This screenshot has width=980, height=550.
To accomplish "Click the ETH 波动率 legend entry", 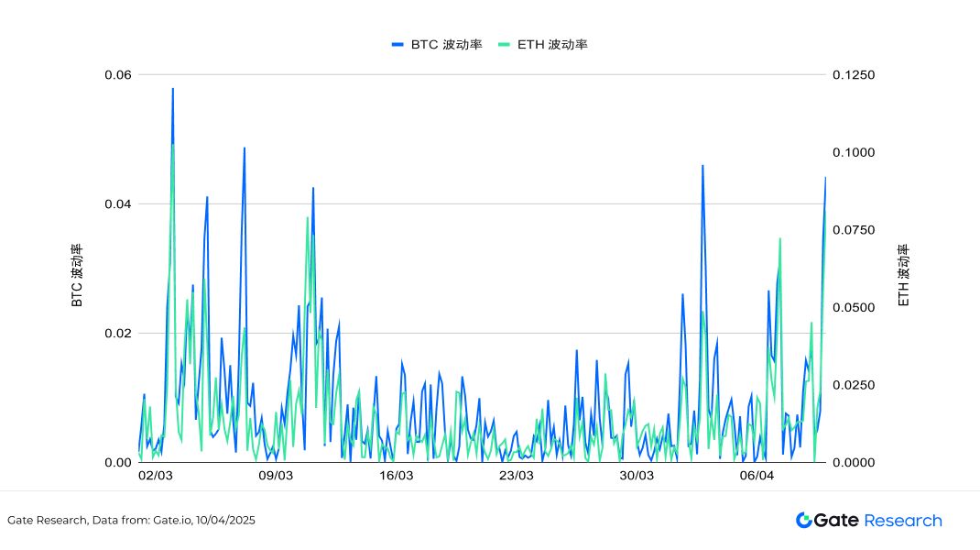I will (543, 44).
